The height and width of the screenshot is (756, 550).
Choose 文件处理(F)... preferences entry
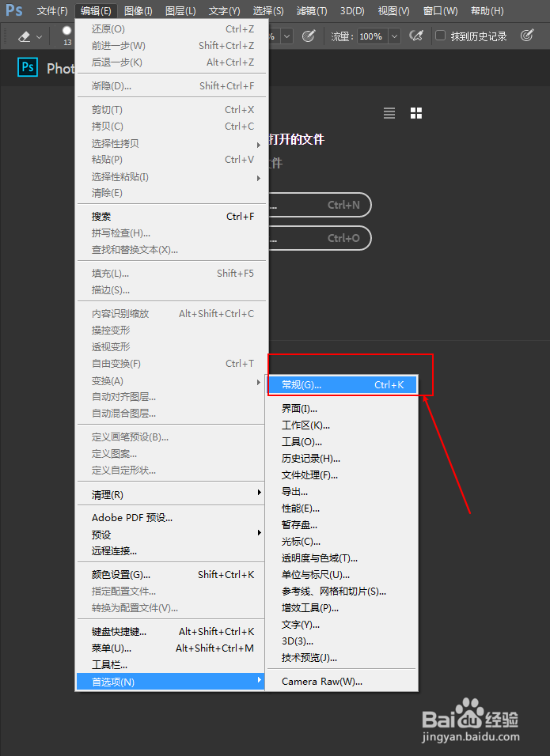point(343,475)
